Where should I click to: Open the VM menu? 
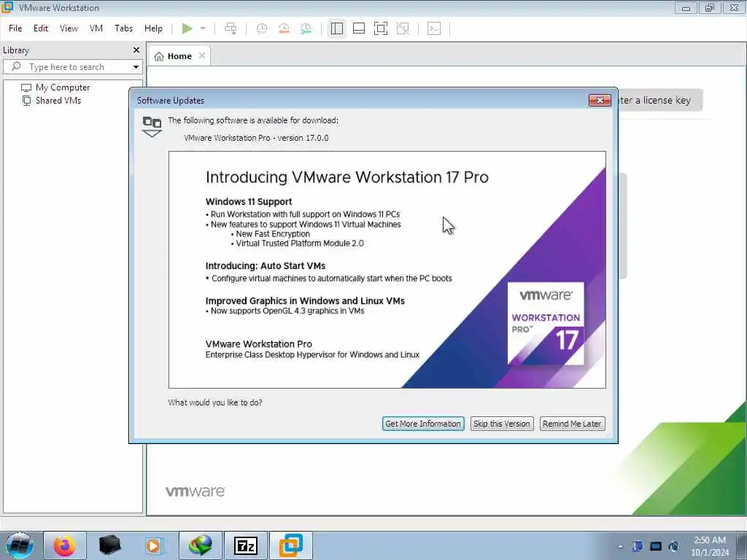point(96,28)
